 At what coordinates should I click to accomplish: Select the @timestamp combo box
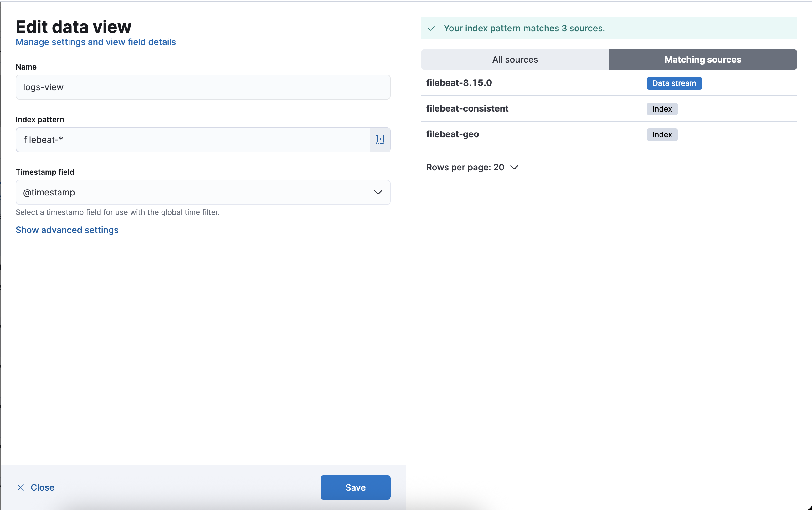196,192
